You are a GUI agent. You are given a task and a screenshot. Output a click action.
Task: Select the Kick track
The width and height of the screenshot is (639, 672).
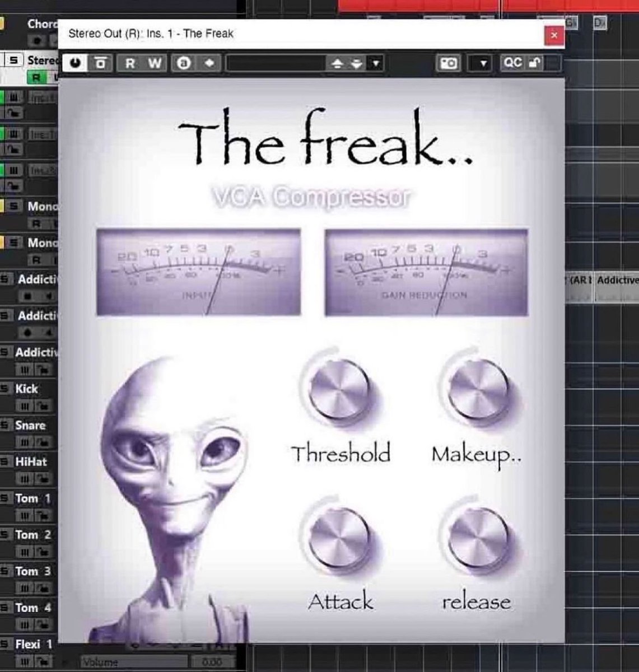pos(26,389)
